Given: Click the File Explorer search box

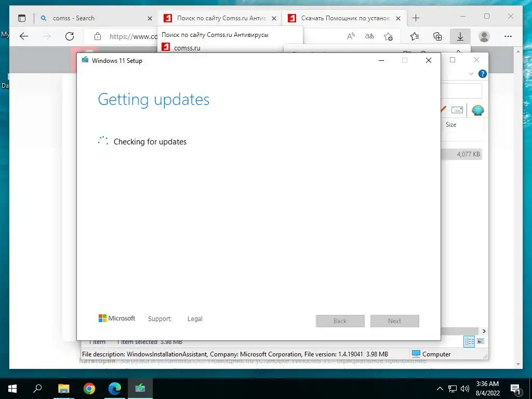Looking at the screenshot, I should [461, 91].
